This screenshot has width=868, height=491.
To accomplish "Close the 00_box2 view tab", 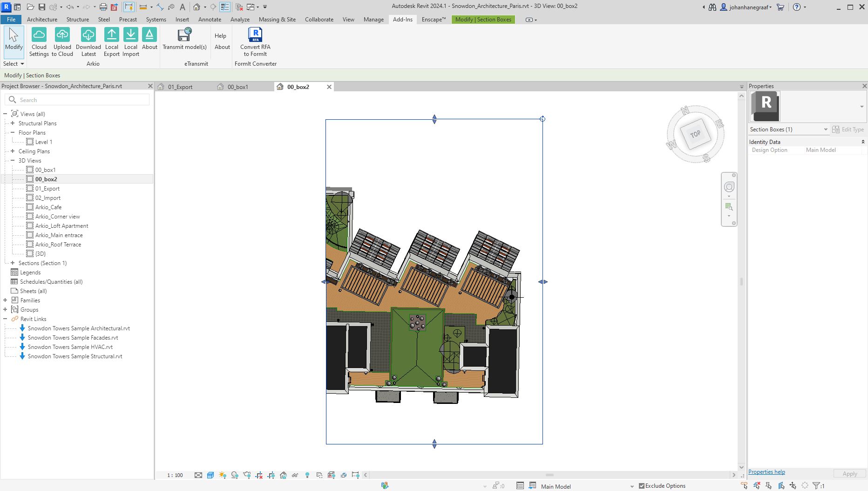I will coord(329,87).
